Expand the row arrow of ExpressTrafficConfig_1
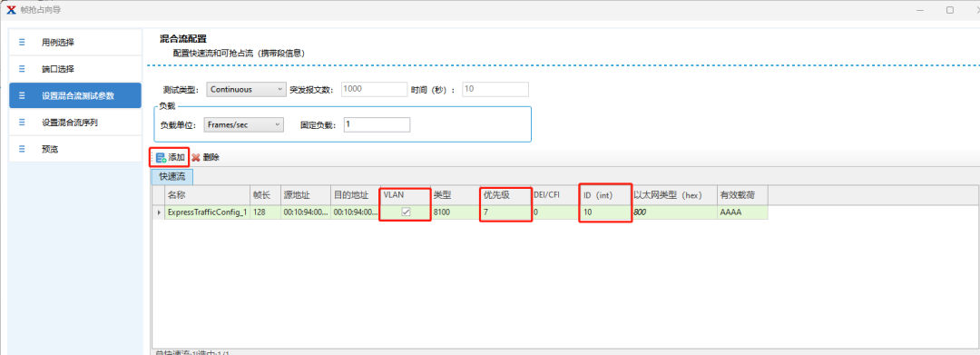The height and width of the screenshot is (355, 980). point(158,212)
